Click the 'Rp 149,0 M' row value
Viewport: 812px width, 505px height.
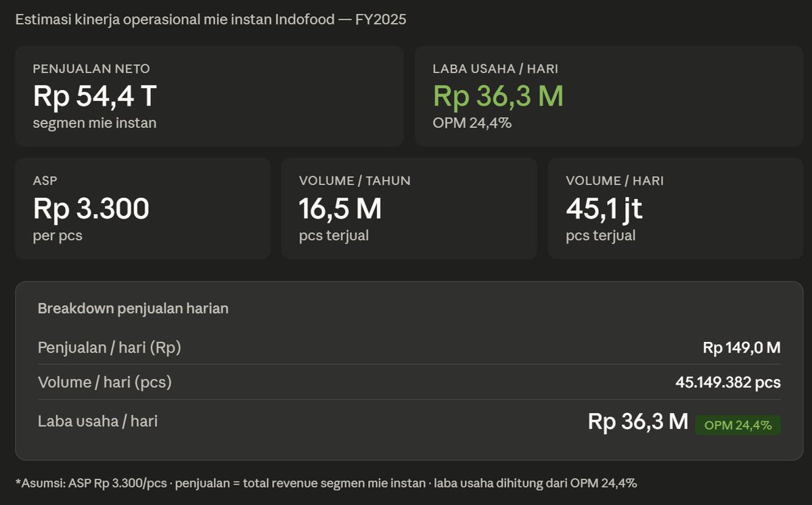coord(742,348)
